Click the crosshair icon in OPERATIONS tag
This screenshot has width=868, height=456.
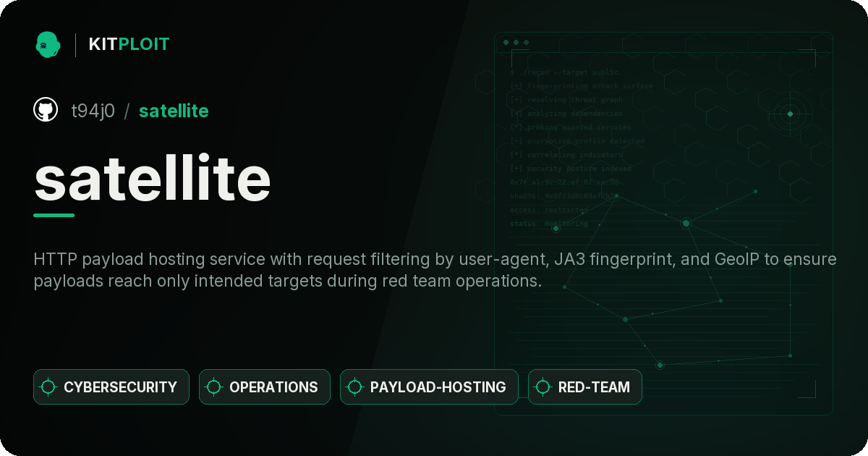click(214, 387)
